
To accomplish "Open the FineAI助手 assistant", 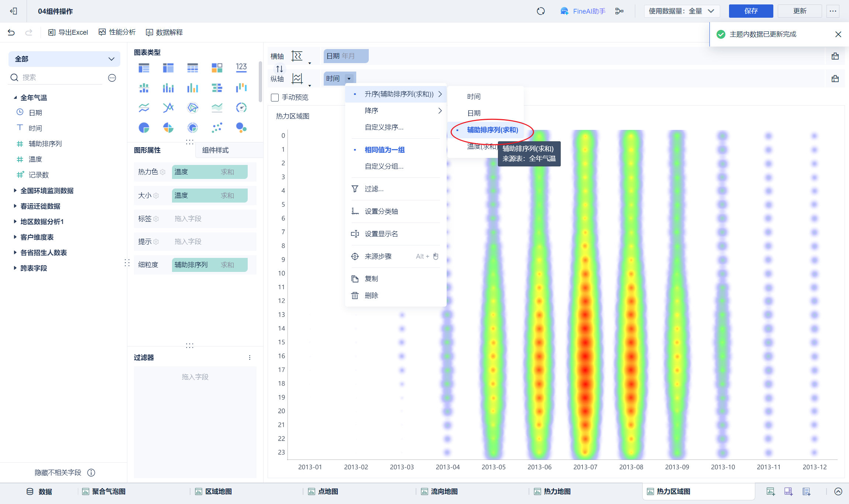I will [x=583, y=11].
